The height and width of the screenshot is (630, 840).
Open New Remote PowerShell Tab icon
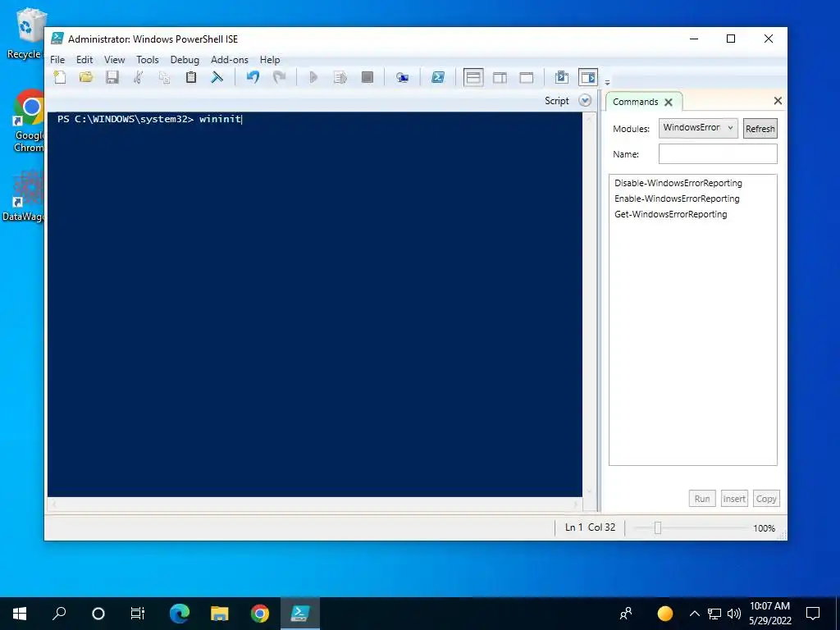[x=402, y=77]
